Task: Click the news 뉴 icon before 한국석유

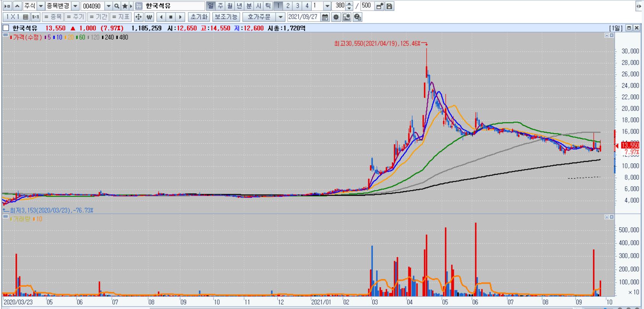Action: pyautogui.click(x=139, y=6)
